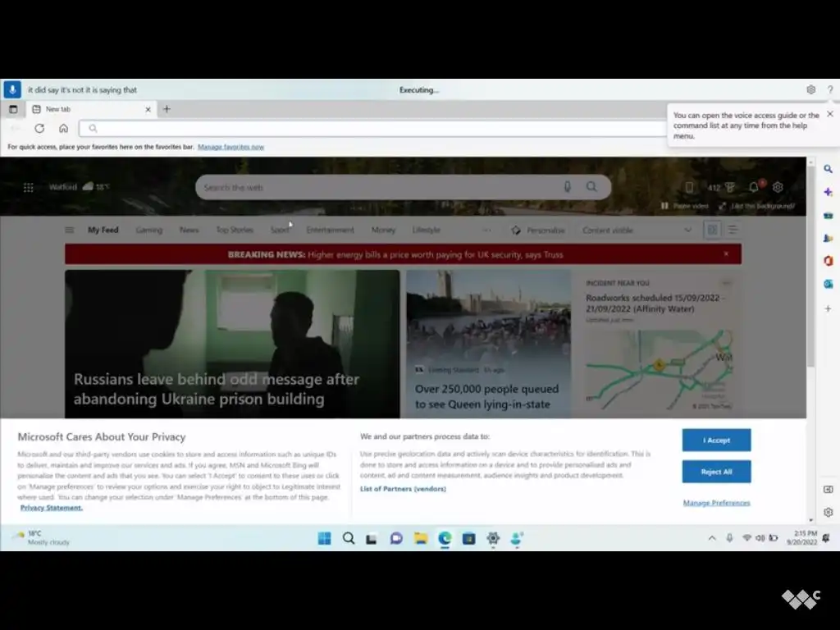Select the My Feed tab
This screenshot has height=630, width=840.
(x=103, y=230)
